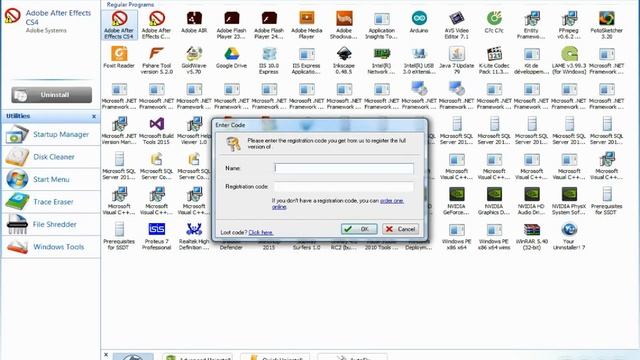Image resolution: width=640 pixels, height=360 pixels.
Task: Open the Startup Manager utility
Action: click(x=51, y=134)
